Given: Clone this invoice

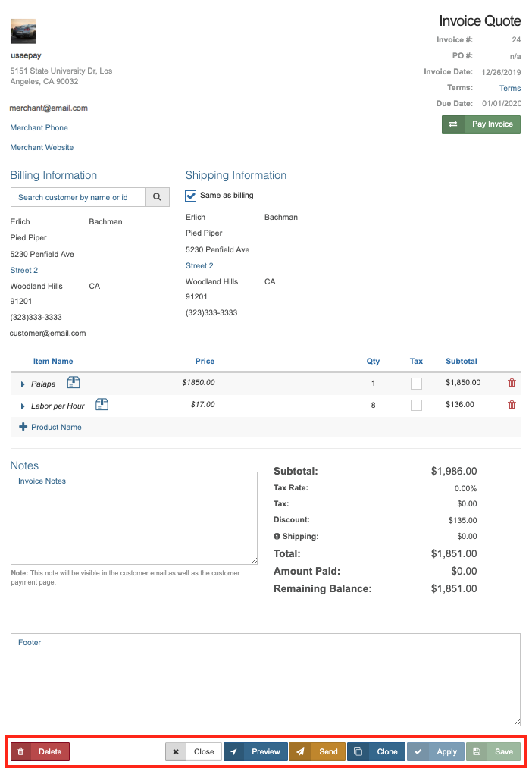Looking at the screenshot, I should pos(376,751).
